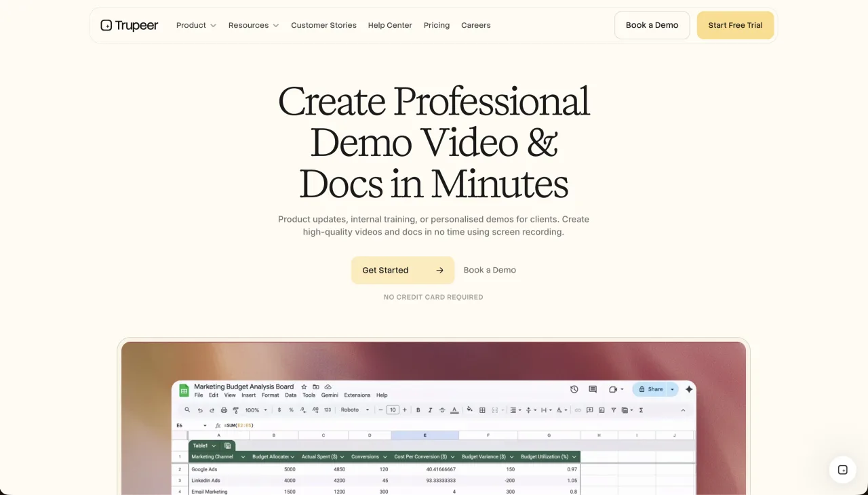Open the Help Center link in the navbar
The height and width of the screenshot is (495, 868).
(390, 25)
